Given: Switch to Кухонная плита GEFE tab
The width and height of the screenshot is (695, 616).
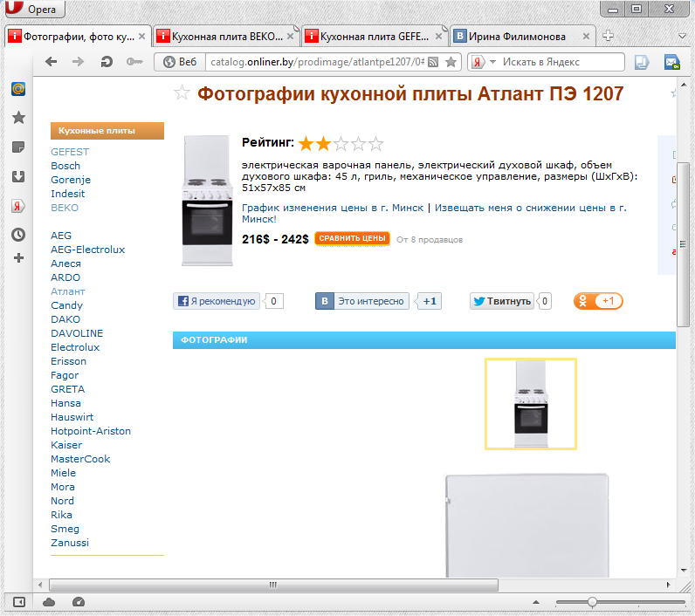Looking at the screenshot, I should tap(375, 37).
